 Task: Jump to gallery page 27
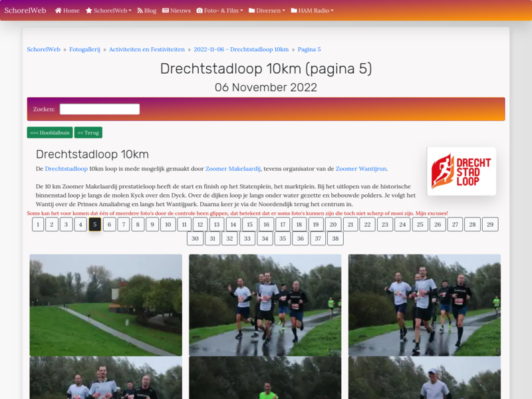pos(455,224)
